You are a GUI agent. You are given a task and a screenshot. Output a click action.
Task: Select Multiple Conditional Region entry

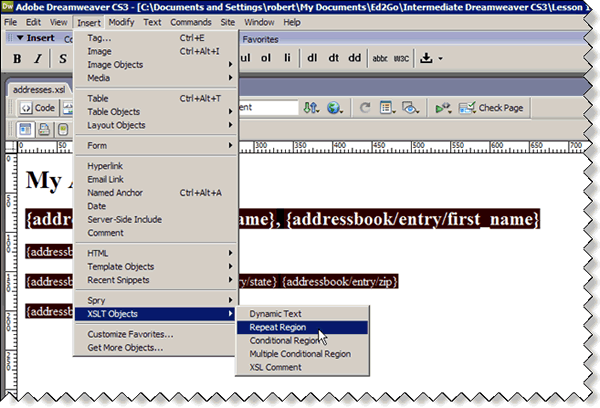(302, 354)
